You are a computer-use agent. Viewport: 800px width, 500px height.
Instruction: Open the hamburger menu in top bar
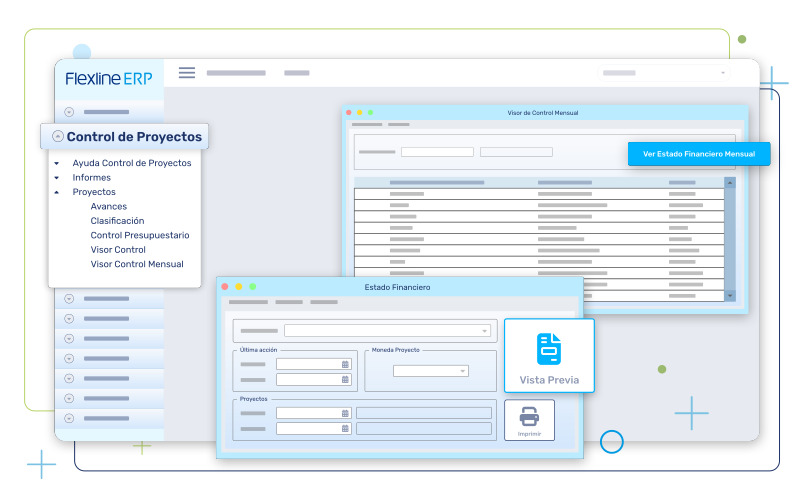pyautogui.click(x=186, y=72)
